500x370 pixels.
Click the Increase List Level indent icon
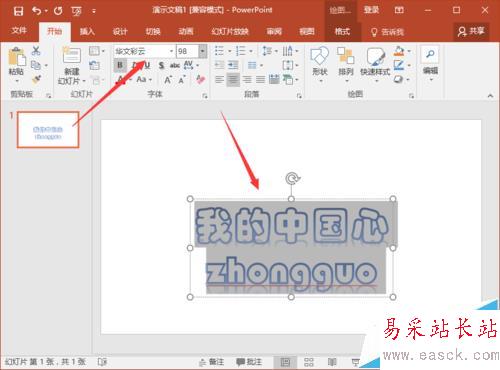point(233,65)
